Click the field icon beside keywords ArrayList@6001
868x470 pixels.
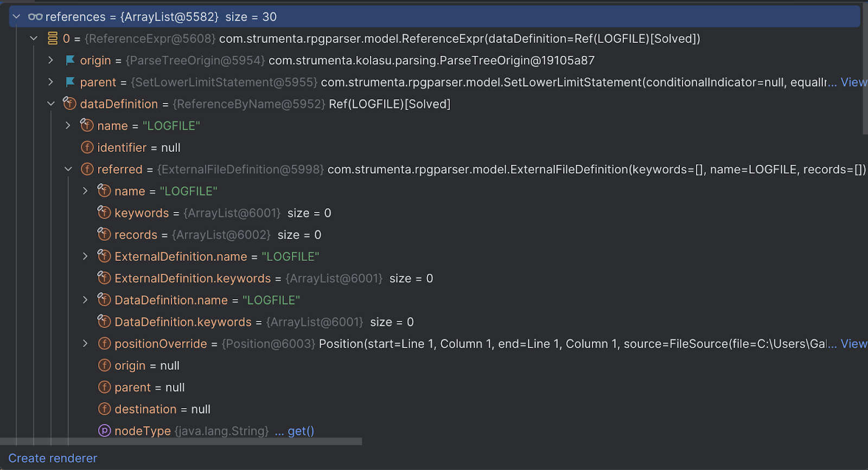[104, 212]
